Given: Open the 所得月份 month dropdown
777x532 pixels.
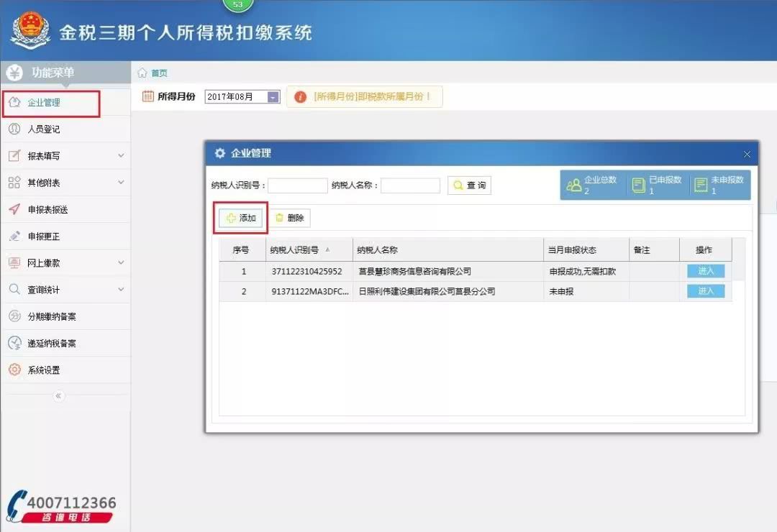Looking at the screenshot, I should pyautogui.click(x=272, y=96).
